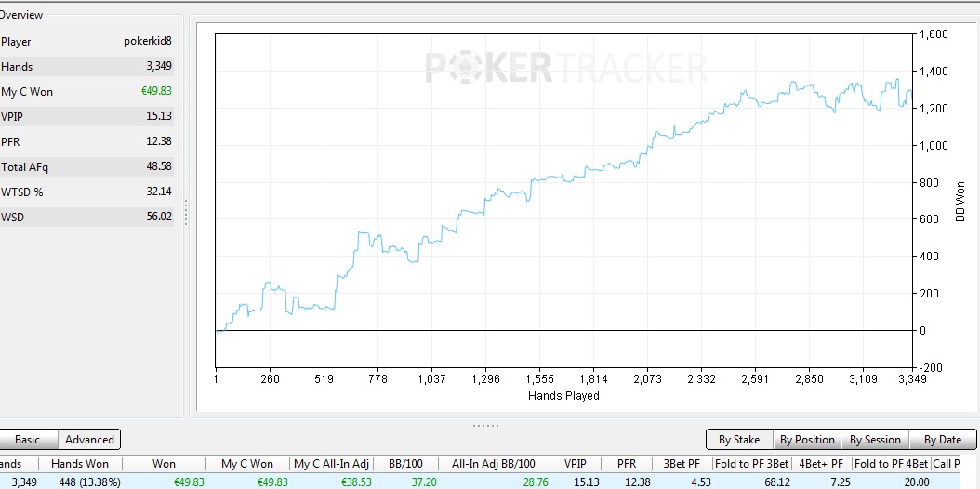Group report By Position
The height and width of the screenshot is (489, 980).
click(807, 439)
